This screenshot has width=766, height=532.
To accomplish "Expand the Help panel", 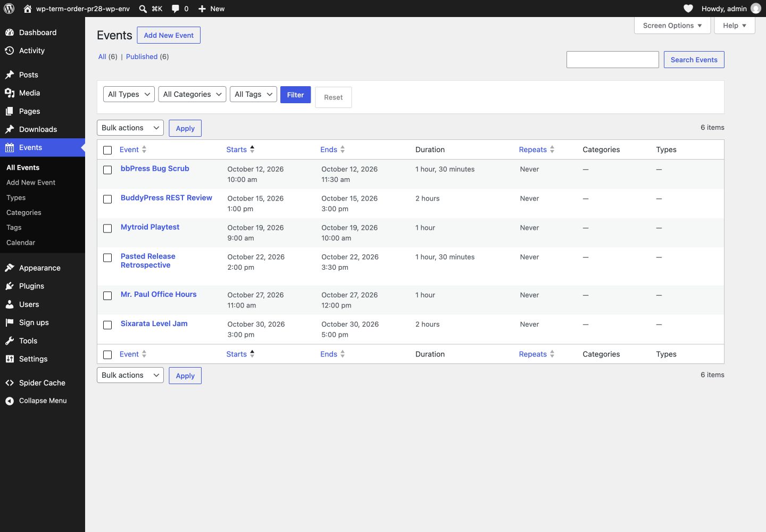I will (x=735, y=26).
